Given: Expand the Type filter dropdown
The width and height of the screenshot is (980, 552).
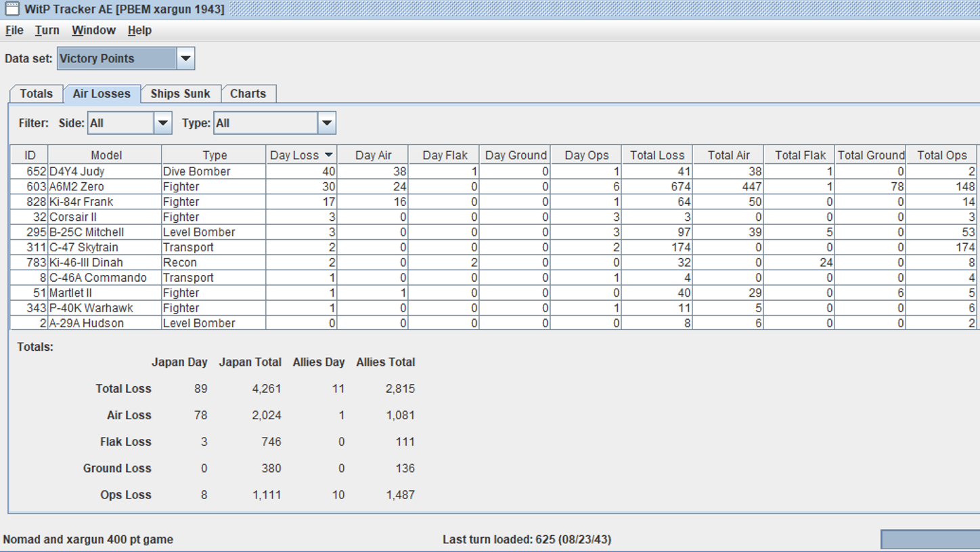Looking at the screenshot, I should [327, 123].
